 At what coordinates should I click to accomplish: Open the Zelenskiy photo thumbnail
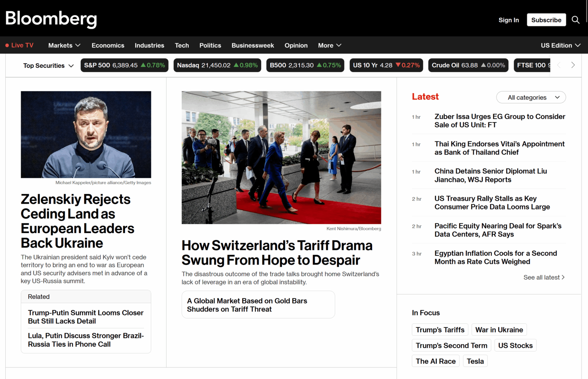(x=86, y=134)
